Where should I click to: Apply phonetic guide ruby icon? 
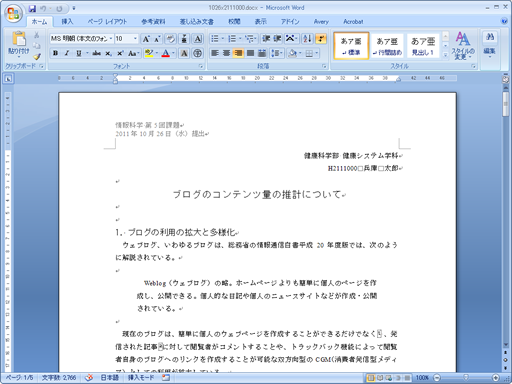(184, 39)
